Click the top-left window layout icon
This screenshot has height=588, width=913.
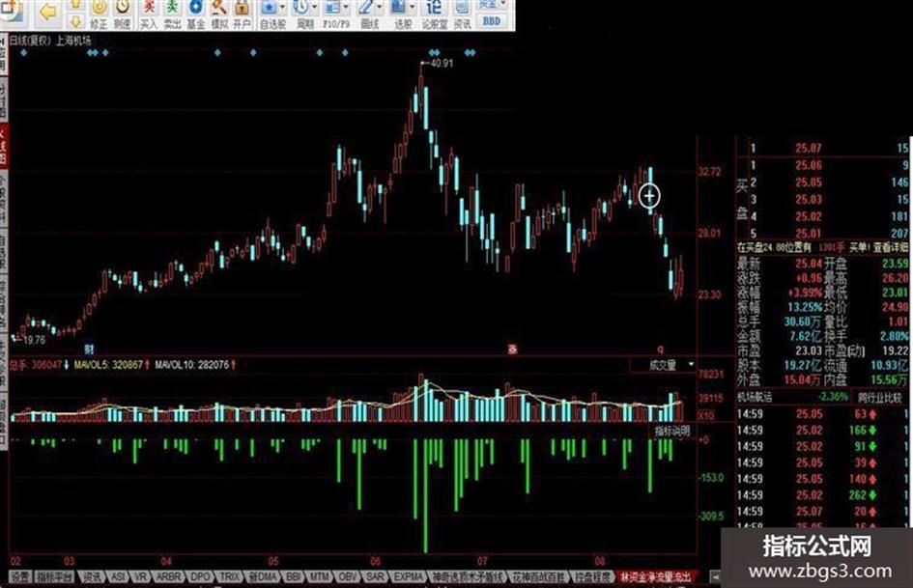(x=13, y=11)
